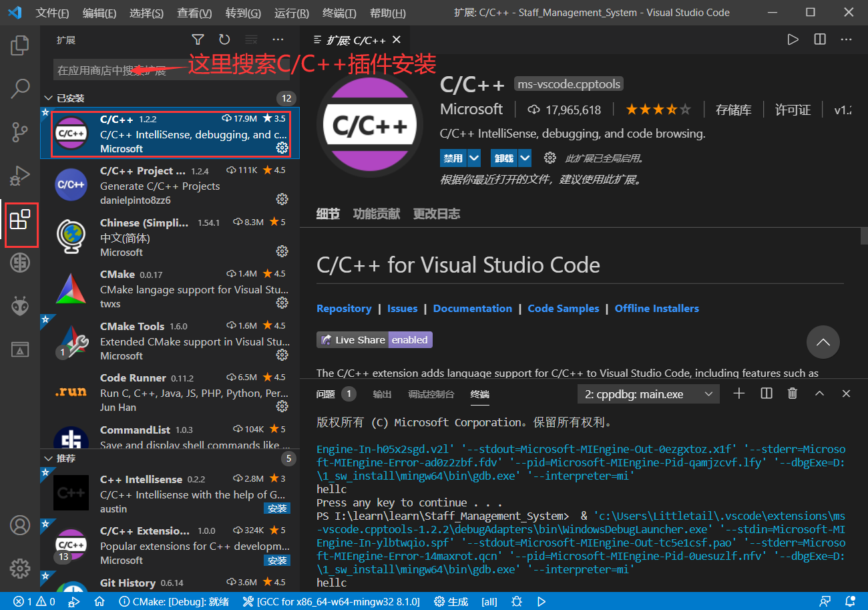Click the 存储库 repository link

click(733, 110)
